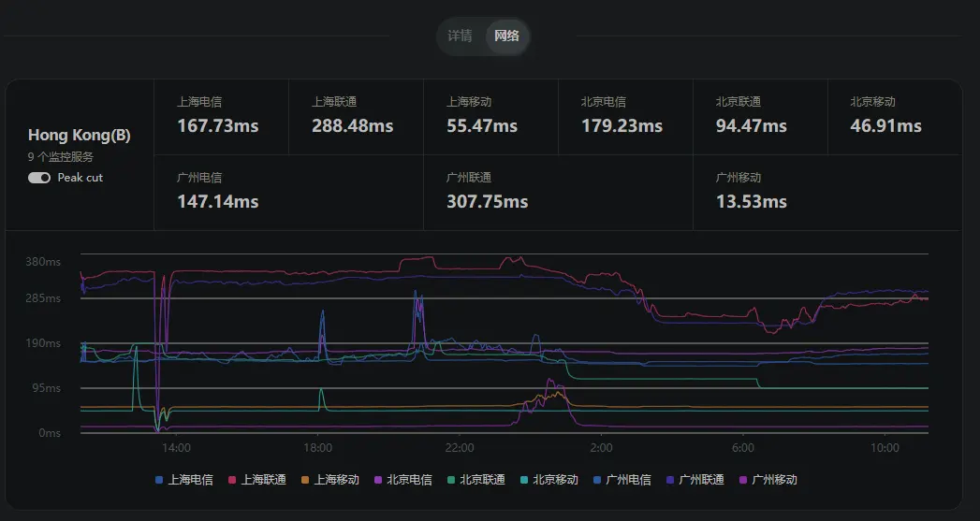Screen dimensions: 980x521
Task: Click the Hong Kong(B) server title
Action: click(80, 136)
